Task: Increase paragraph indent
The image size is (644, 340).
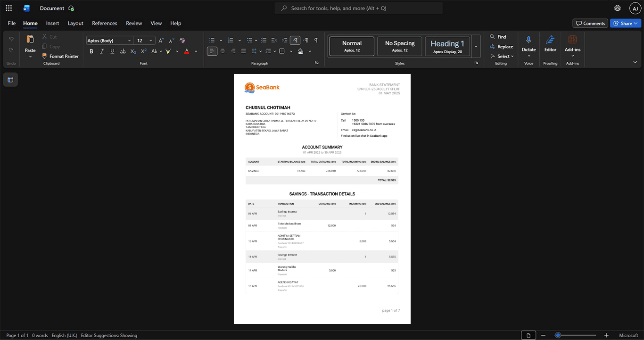Action: tap(285, 41)
